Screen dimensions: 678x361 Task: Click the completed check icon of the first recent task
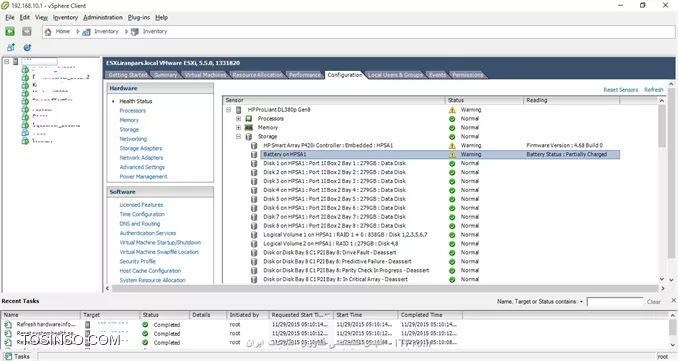coord(145,325)
